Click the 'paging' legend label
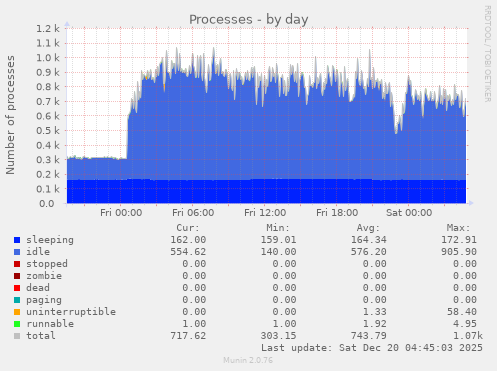Screen dimensions: 497x371 (x=44, y=300)
